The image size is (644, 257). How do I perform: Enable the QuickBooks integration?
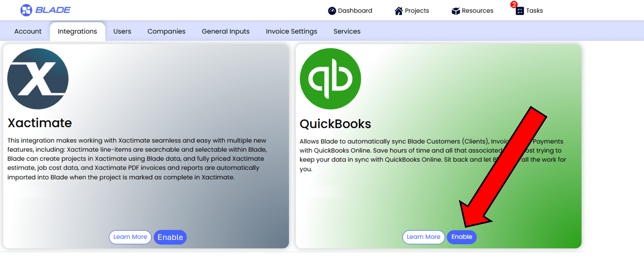tap(461, 237)
